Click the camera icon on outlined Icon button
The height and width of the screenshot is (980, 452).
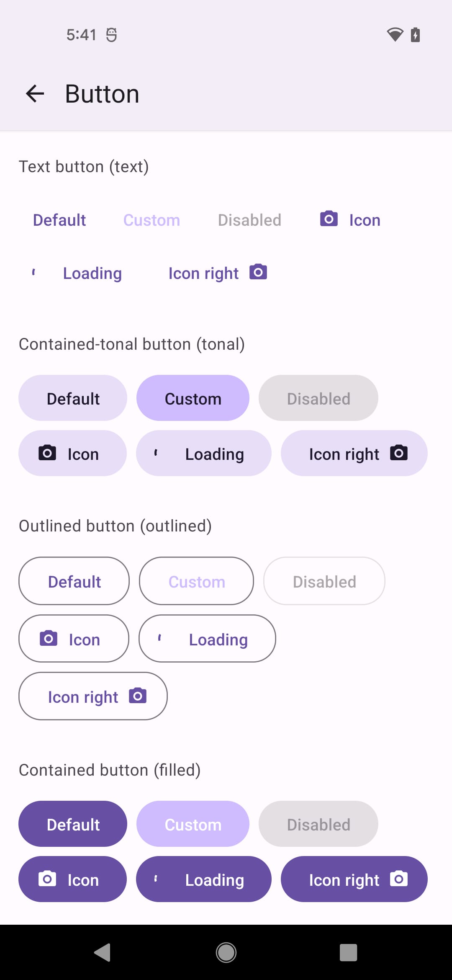click(x=49, y=638)
